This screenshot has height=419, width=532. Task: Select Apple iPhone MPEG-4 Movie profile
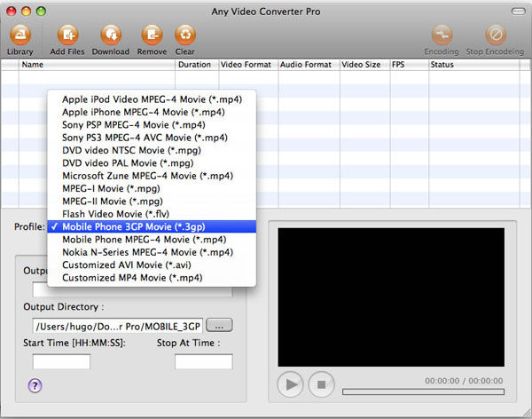coord(152,112)
